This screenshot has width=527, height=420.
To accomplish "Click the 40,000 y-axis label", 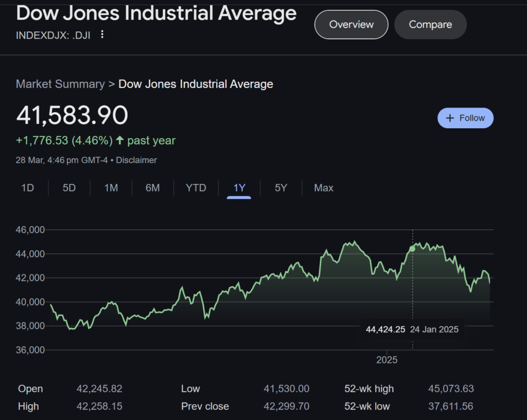I will coord(30,302).
